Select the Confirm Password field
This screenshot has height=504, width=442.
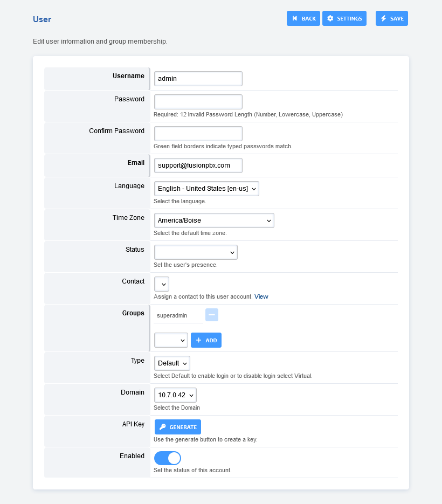(x=198, y=134)
